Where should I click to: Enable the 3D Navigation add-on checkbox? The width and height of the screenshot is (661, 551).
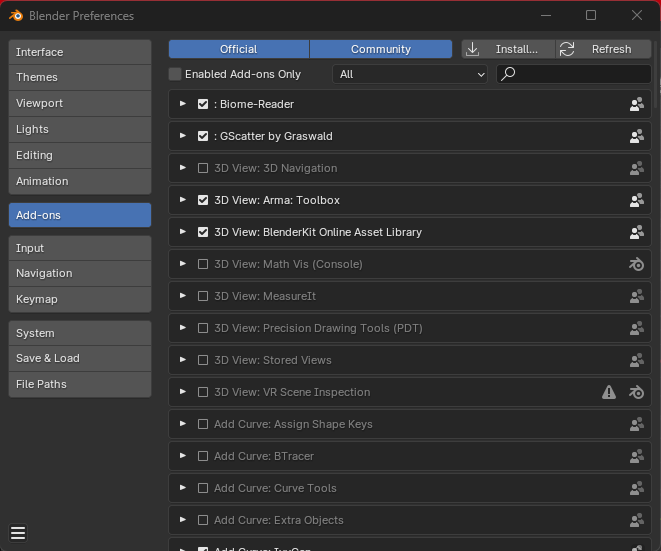(203, 168)
